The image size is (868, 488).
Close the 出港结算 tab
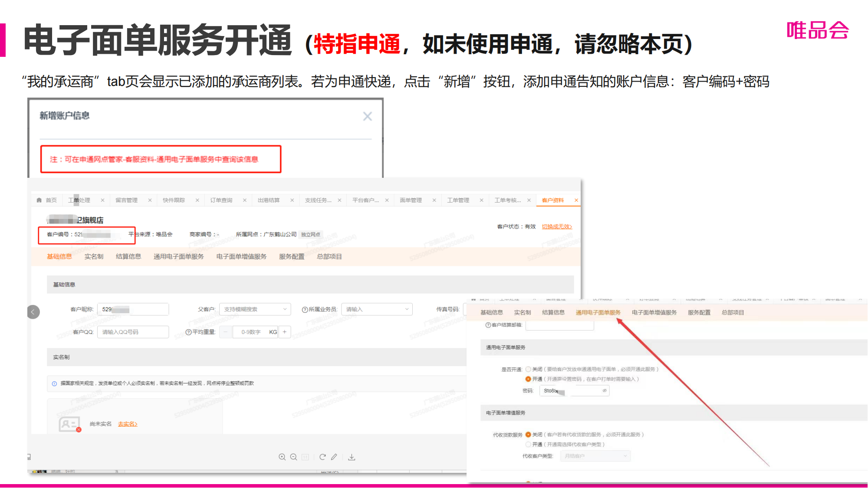pyautogui.click(x=292, y=200)
